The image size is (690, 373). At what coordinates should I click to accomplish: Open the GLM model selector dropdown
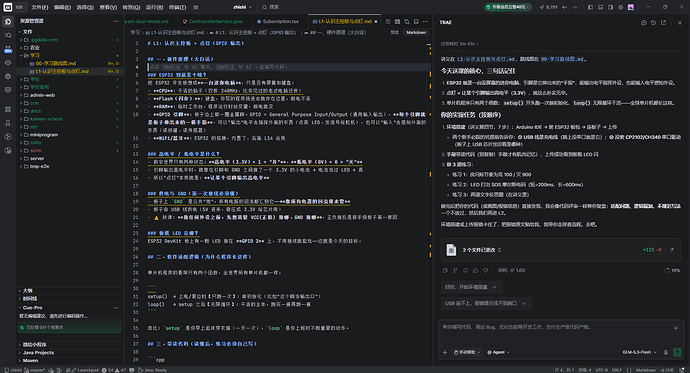[x=639, y=352]
